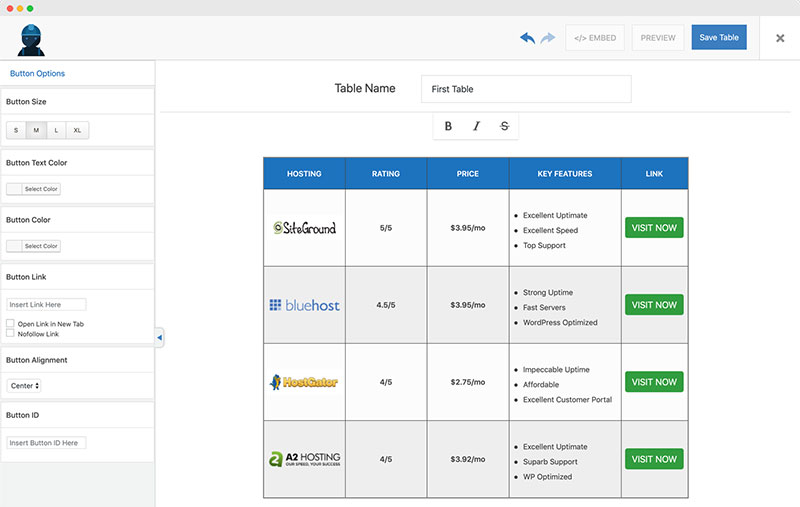Click the A2 Hosting 4/5 rating cell
Image resolution: width=800 pixels, height=507 pixels.
point(386,459)
